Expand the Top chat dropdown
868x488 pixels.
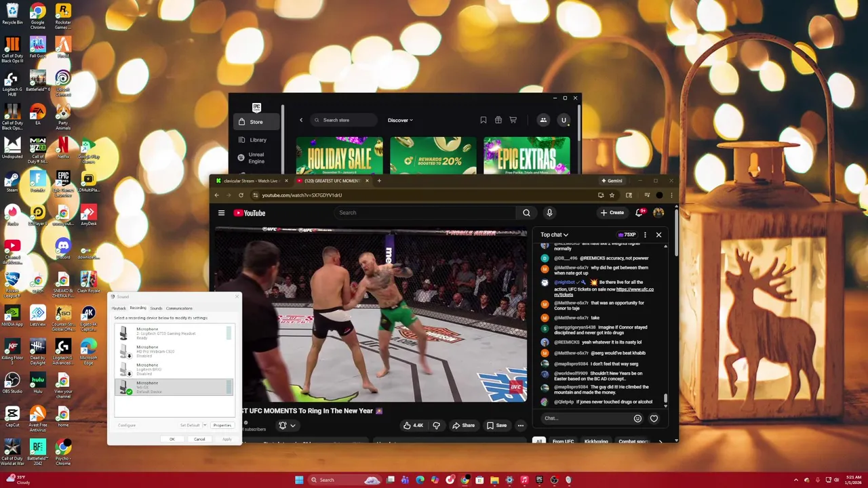(x=554, y=235)
